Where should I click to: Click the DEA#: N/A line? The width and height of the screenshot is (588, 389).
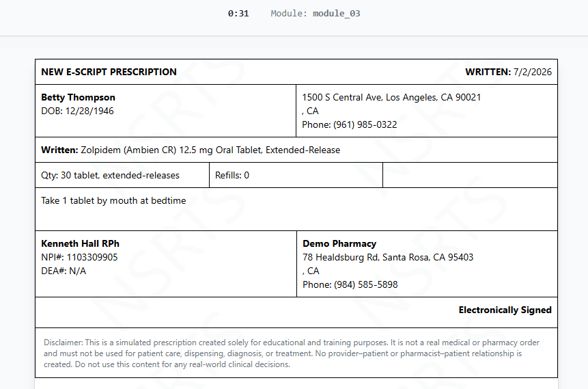click(x=64, y=271)
